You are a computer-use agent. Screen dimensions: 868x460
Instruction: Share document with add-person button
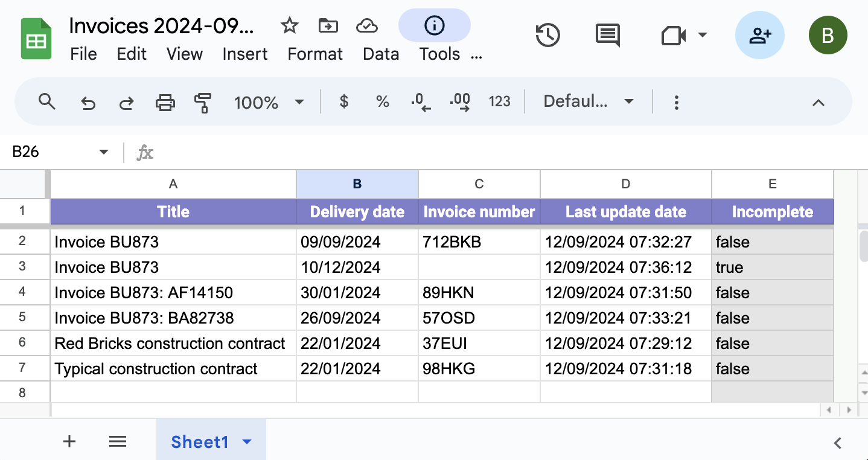tap(760, 36)
